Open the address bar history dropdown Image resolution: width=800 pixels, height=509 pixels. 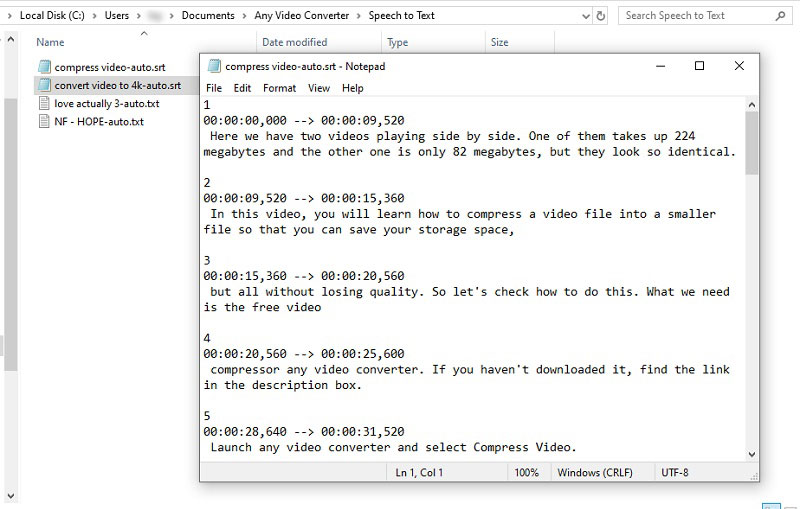[x=584, y=16]
